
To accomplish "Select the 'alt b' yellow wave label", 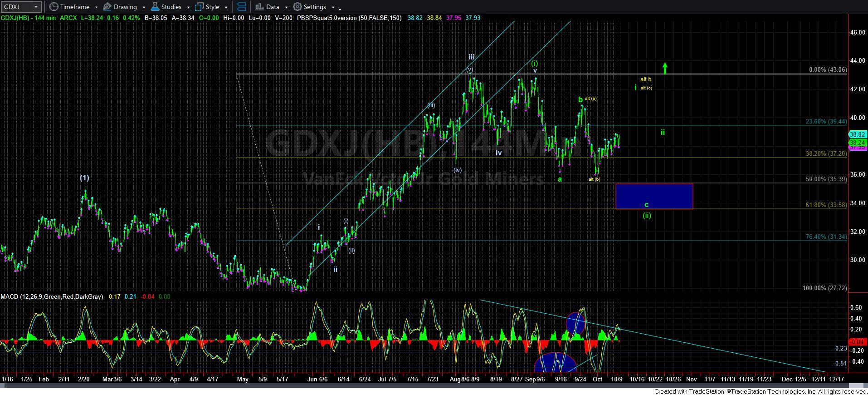I will [x=646, y=79].
